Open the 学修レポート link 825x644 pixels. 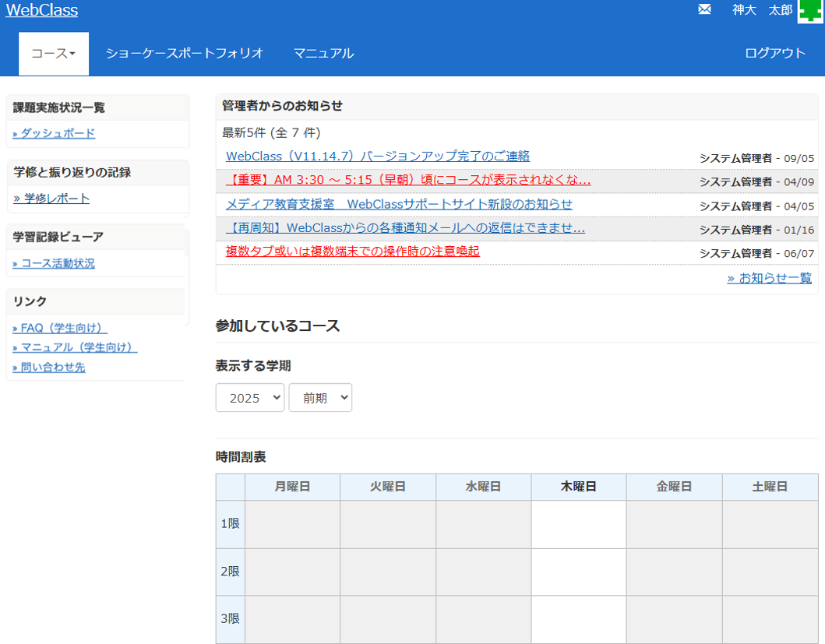pos(51,199)
